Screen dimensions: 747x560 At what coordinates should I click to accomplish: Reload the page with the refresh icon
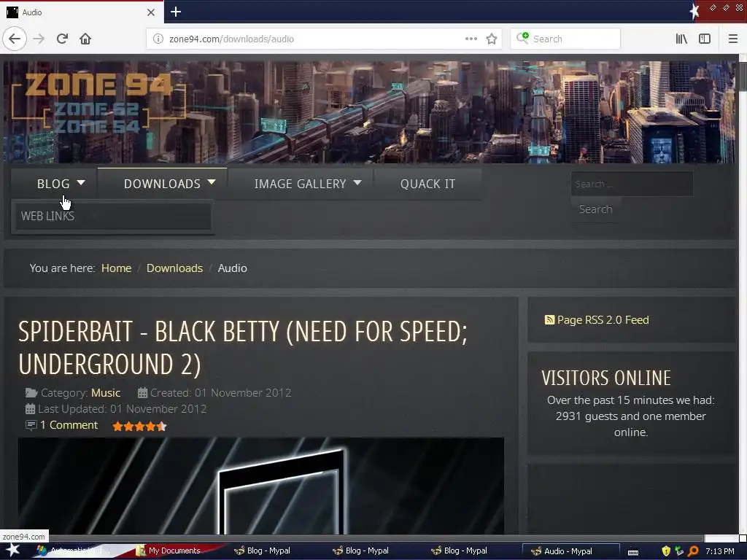click(62, 39)
